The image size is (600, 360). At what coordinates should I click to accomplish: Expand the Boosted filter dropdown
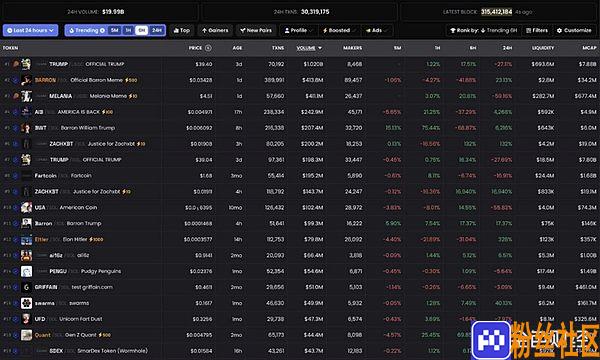339,30
